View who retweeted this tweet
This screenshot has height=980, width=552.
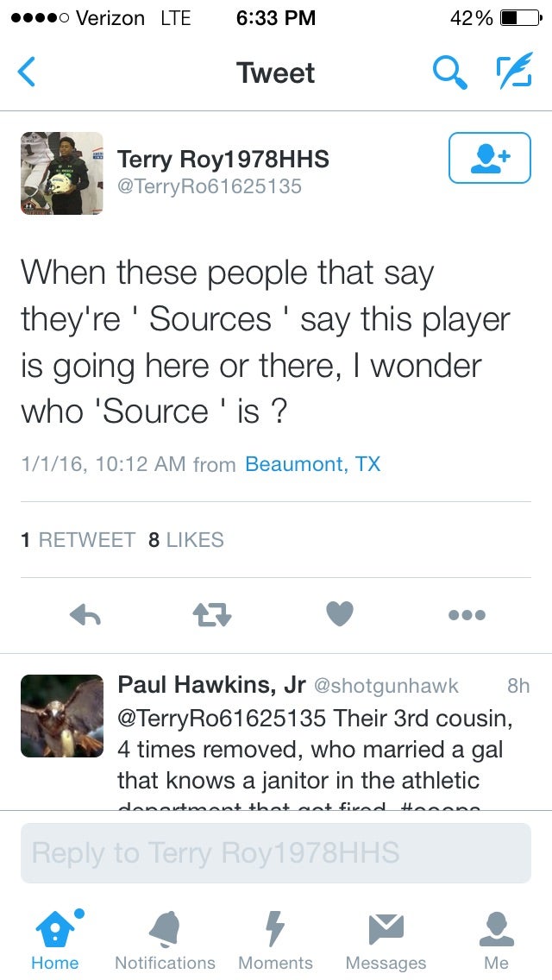(78, 540)
